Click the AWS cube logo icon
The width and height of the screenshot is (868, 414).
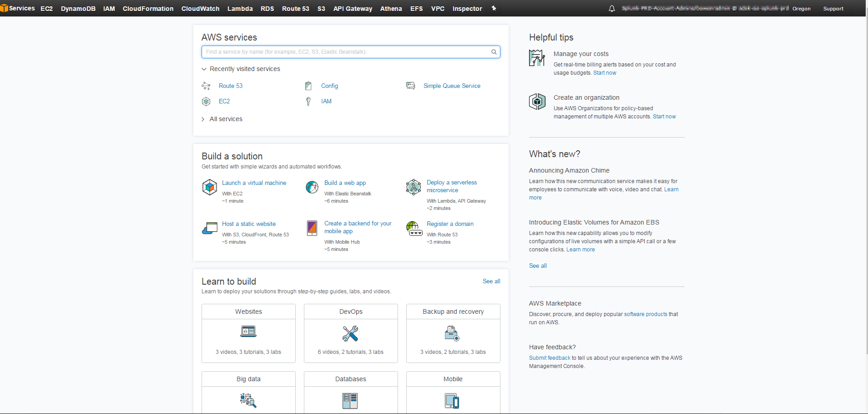point(4,8)
